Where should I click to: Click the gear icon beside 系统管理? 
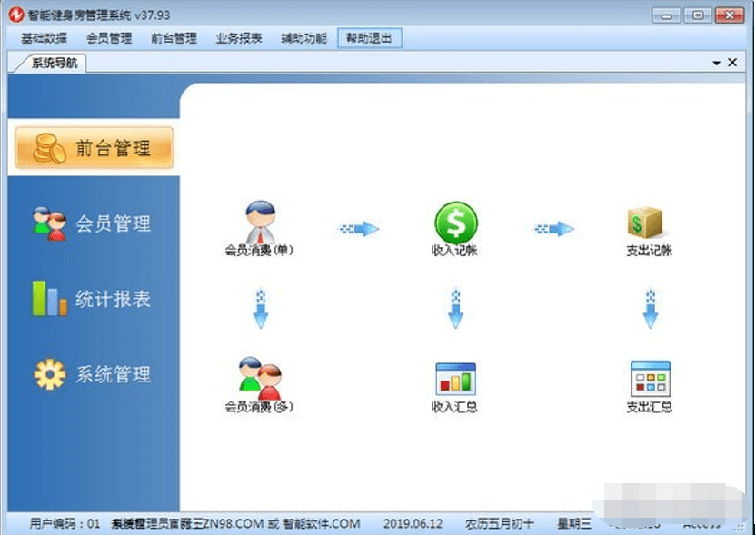tap(50, 374)
